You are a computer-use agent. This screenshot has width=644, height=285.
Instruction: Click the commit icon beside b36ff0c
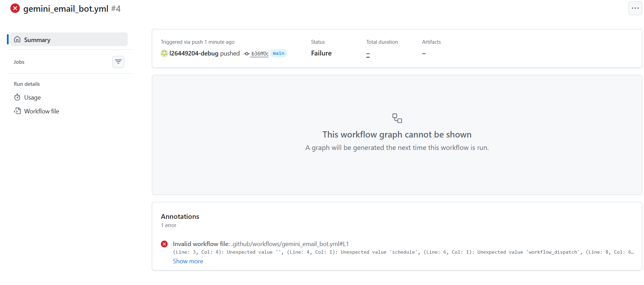point(247,54)
